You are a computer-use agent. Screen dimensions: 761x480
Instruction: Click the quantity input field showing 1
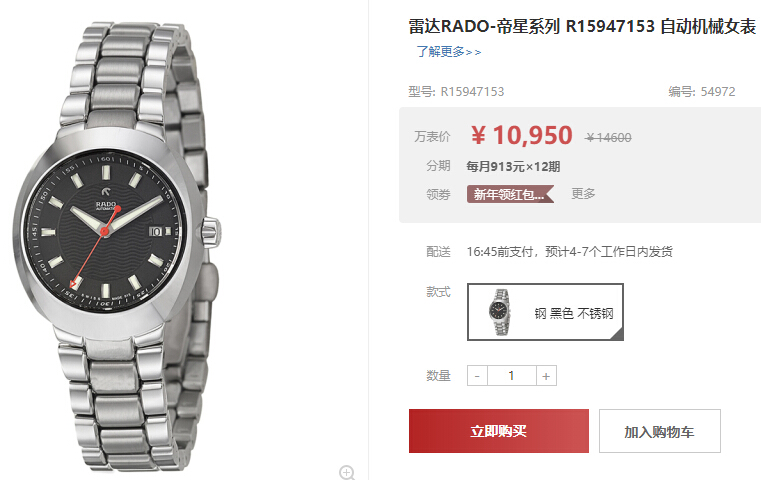[512, 376]
